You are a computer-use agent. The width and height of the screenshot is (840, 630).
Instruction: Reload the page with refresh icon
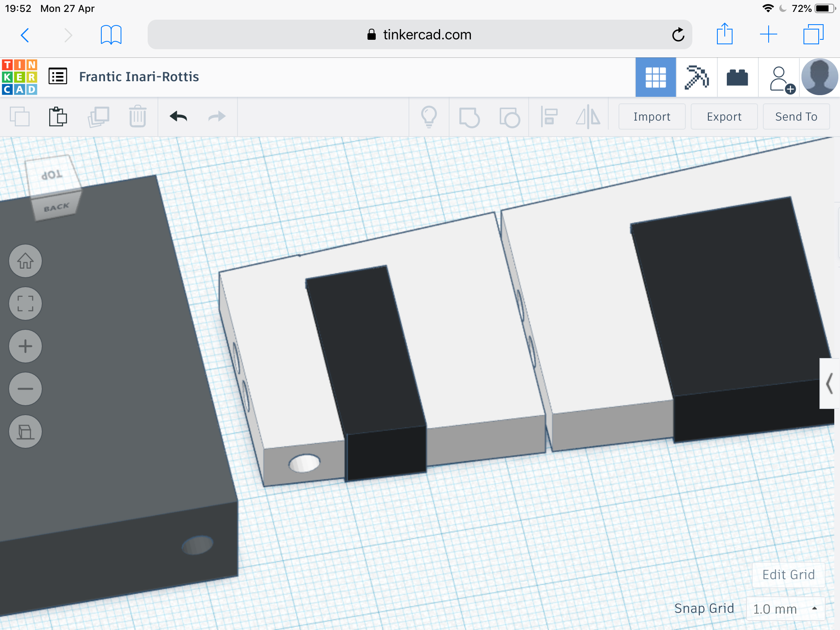pyautogui.click(x=678, y=34)
